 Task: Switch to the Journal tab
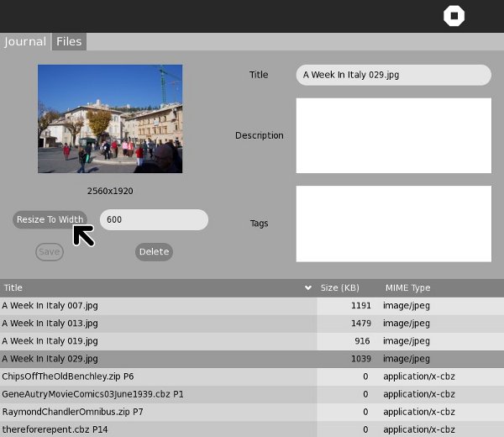[25, 41]
